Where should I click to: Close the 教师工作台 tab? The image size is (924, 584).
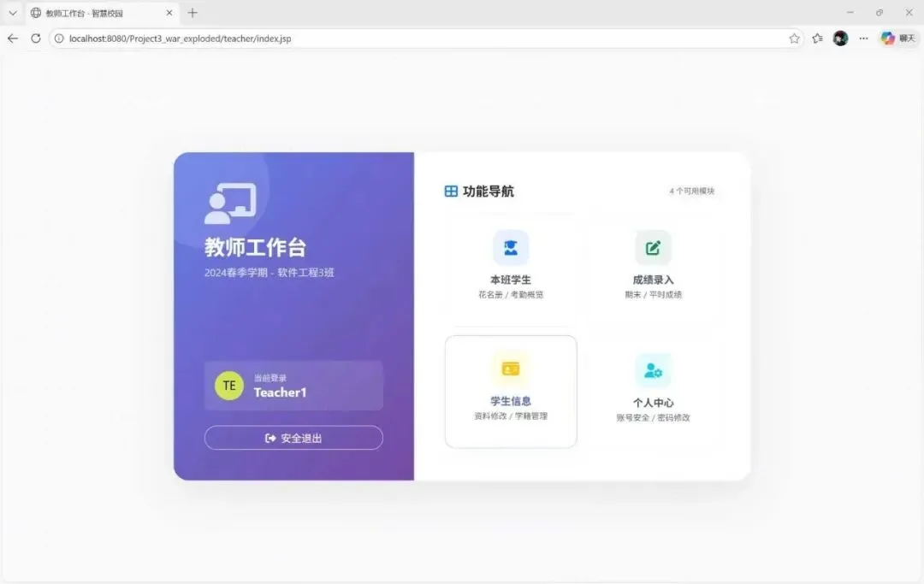(169, 13)
